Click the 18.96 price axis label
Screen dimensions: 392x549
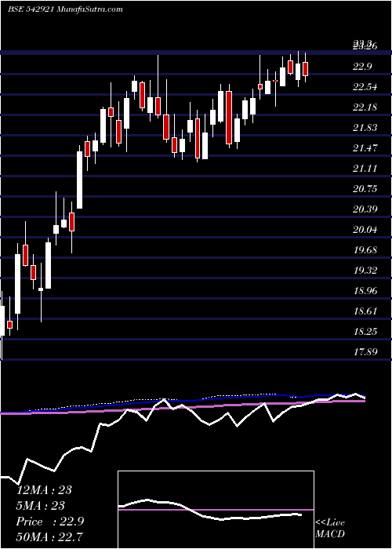[x=365, y=291]
